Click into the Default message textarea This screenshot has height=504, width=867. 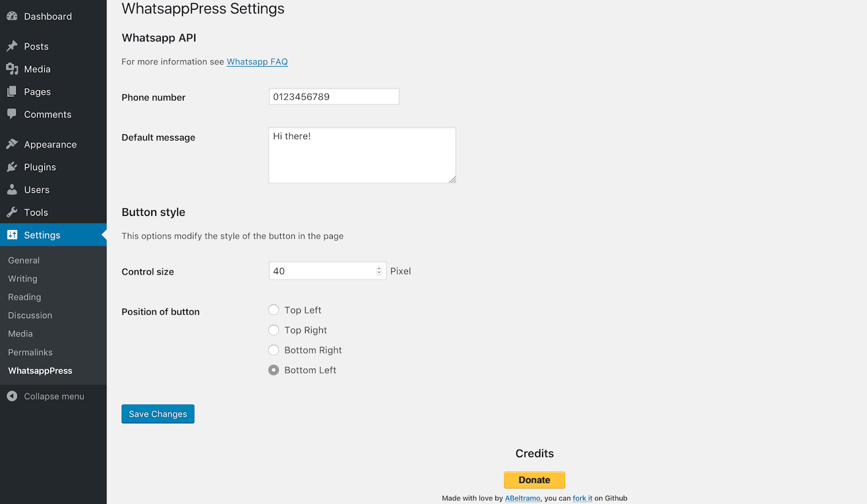pyautogui.click(x=362, y=155)
